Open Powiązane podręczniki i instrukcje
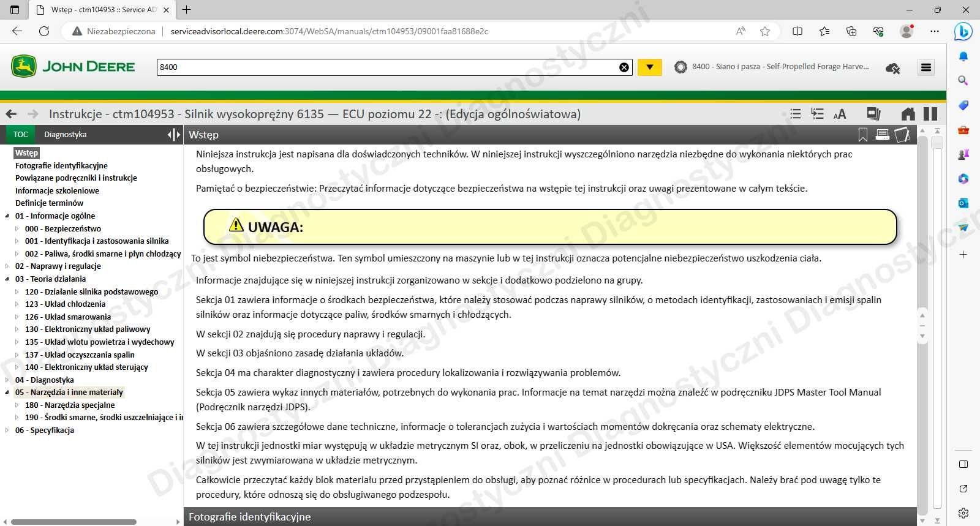 click(x=76, y=178)
